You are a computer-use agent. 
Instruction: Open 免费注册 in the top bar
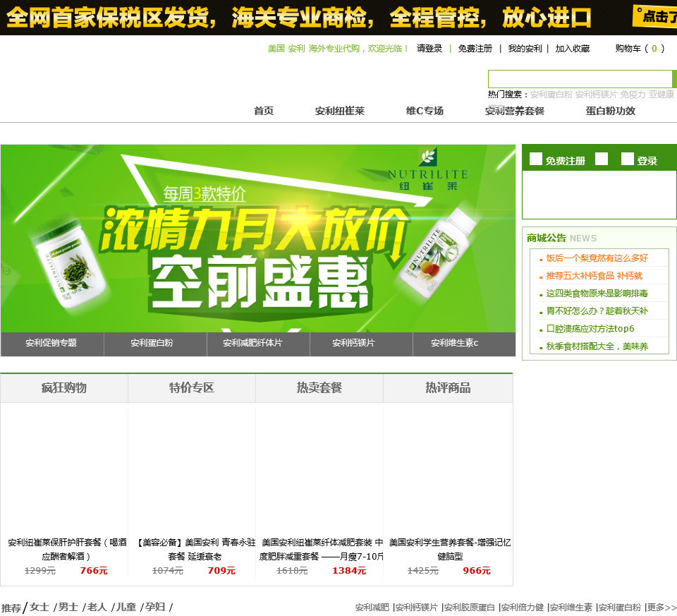click(475, 49)
